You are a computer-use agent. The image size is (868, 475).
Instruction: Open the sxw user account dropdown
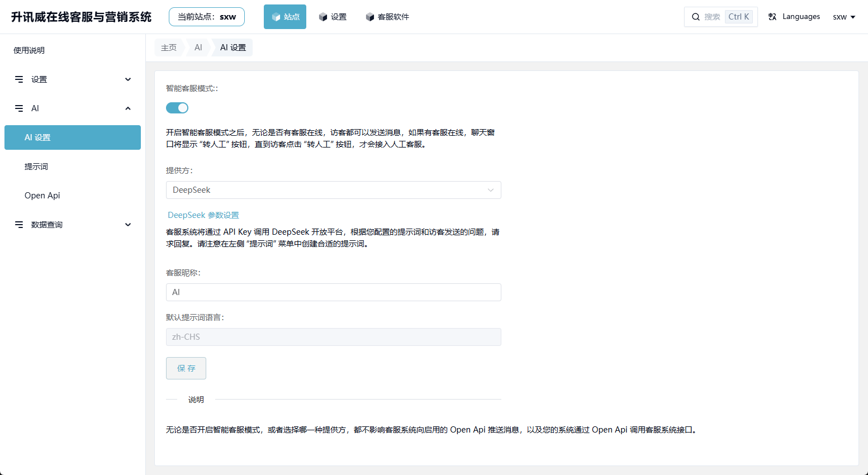tap(844, 17)
